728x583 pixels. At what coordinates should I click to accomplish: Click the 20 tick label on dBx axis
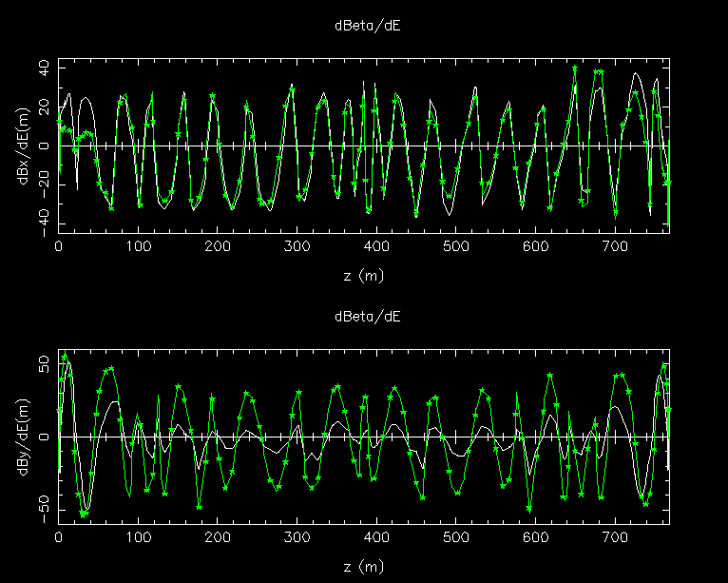click(44, 106)
